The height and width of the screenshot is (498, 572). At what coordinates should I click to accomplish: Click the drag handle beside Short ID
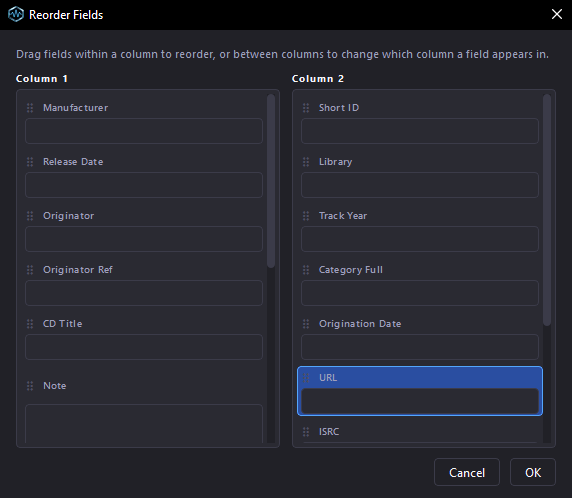coord(306,108)
